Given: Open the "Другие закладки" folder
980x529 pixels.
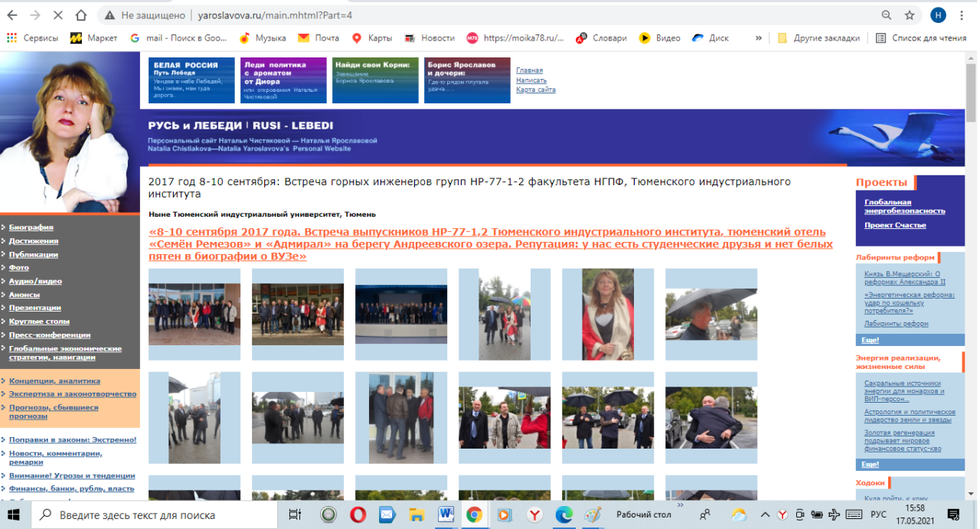Looking at the screenshot, I should (x=818, y=38).
